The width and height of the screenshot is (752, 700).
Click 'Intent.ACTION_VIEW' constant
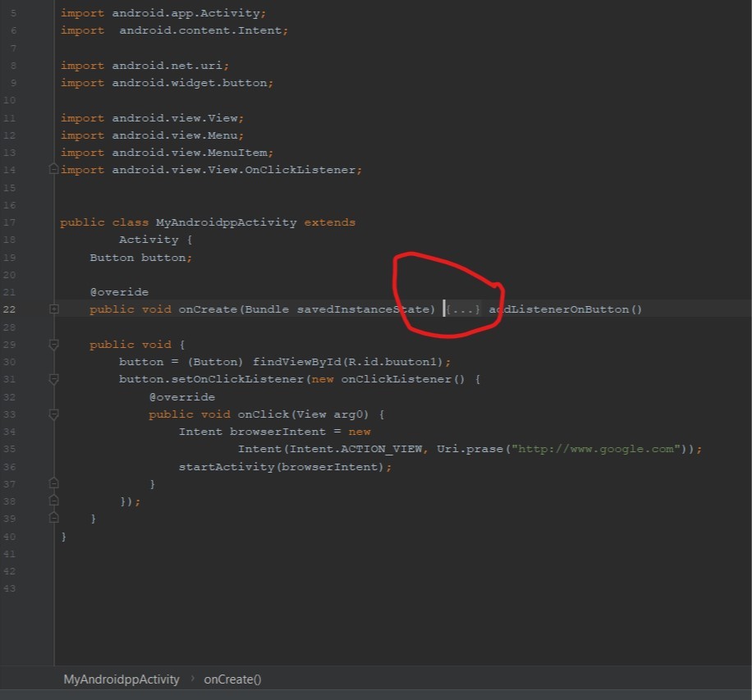click(x=355, y=449)
